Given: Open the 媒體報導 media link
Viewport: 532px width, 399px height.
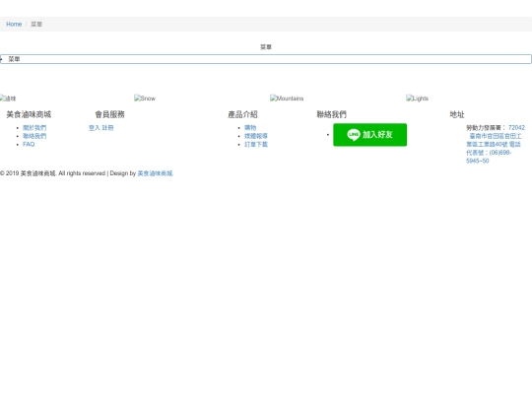Looking at the screenshot, I should pos(256,136).
